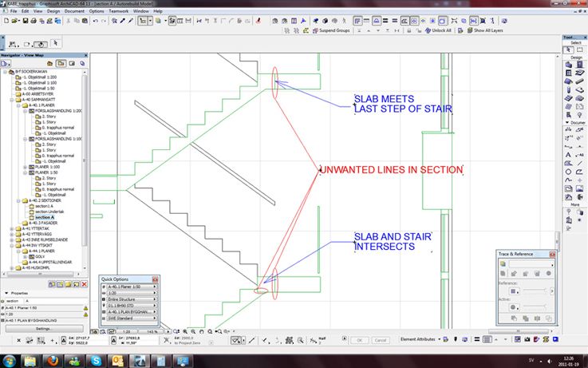
Task: Click the Pan hand icon below drawing
Action: (201, 331)
